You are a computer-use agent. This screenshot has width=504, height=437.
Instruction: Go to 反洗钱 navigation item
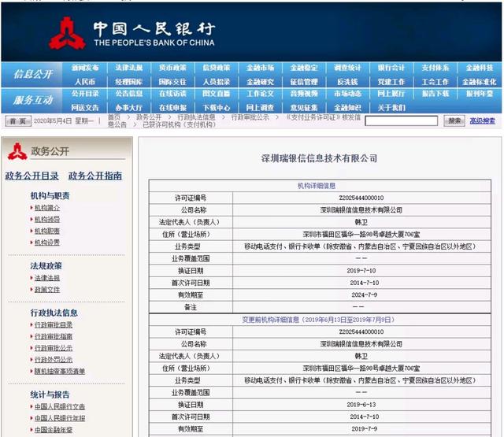pyautogui.click(x=348, y=82)
